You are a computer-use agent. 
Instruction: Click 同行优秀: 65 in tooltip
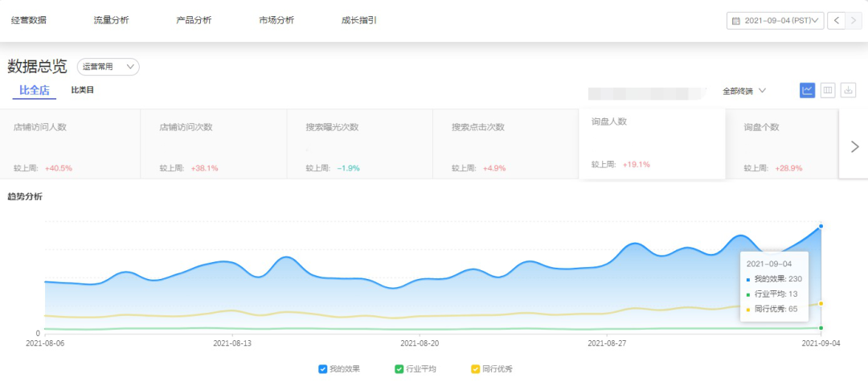[772, 309]
